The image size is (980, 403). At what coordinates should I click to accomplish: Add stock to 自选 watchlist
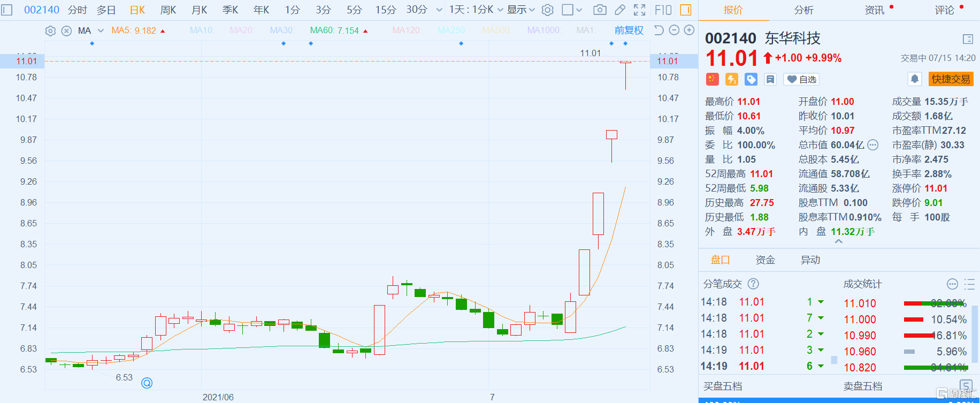801,79
